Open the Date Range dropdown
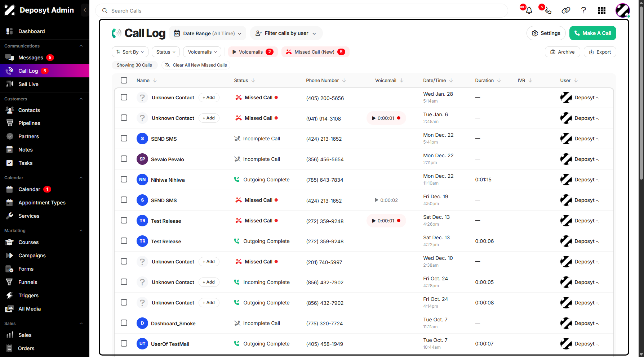This screenshot has width=644, height=357. point(208,33)
